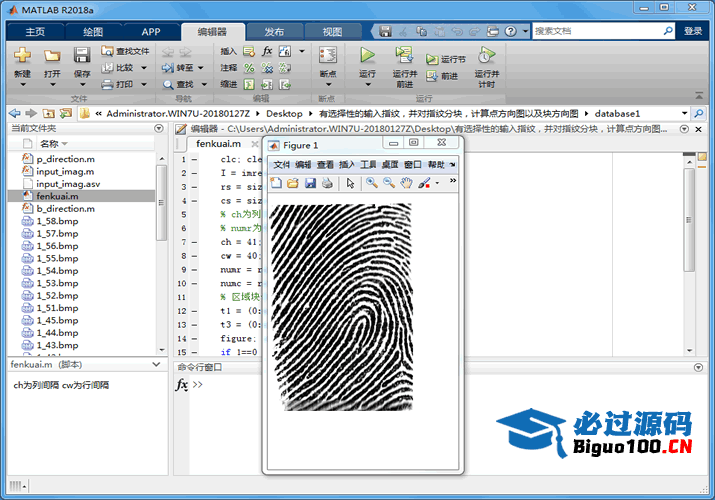Click the Breakpoints (断点) icon
715x500 pixels.
328,56
